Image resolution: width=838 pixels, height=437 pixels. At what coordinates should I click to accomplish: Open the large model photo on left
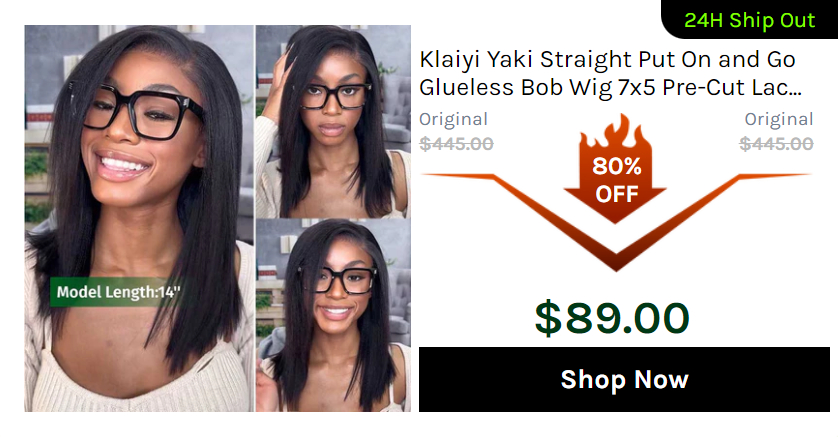click(139, 218)
